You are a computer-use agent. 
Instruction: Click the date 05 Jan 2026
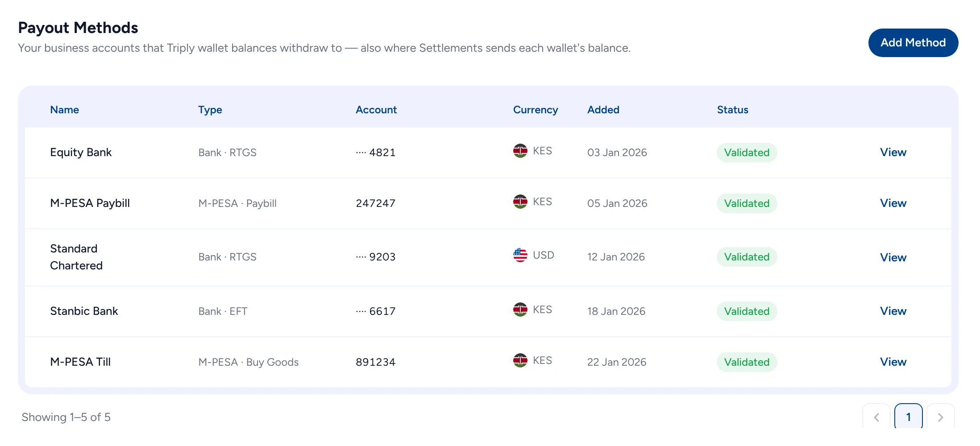[x=617, y=203]
